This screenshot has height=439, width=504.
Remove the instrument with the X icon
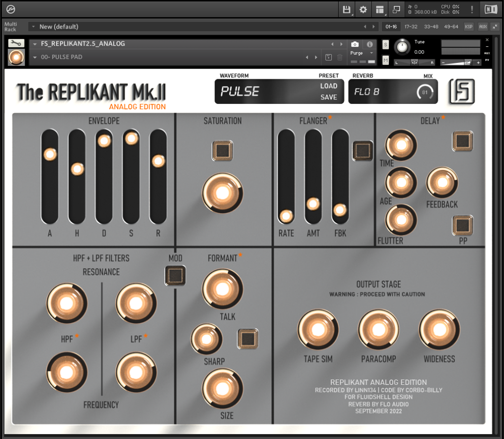487,40
